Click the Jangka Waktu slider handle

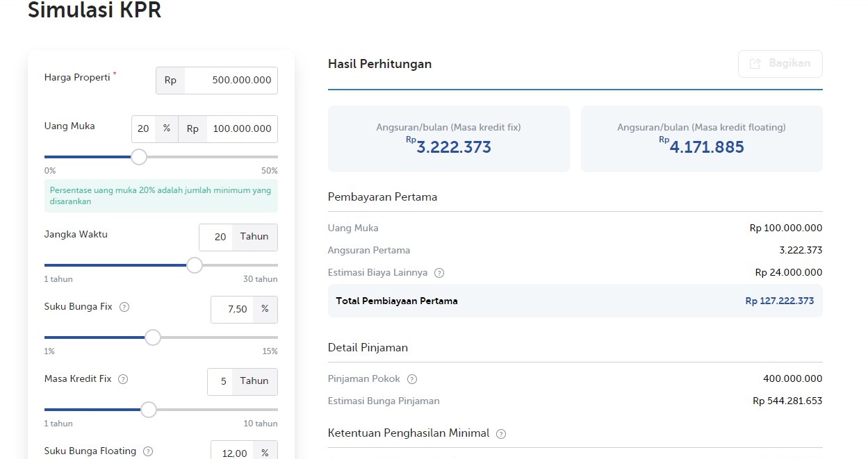pos(195,265)
